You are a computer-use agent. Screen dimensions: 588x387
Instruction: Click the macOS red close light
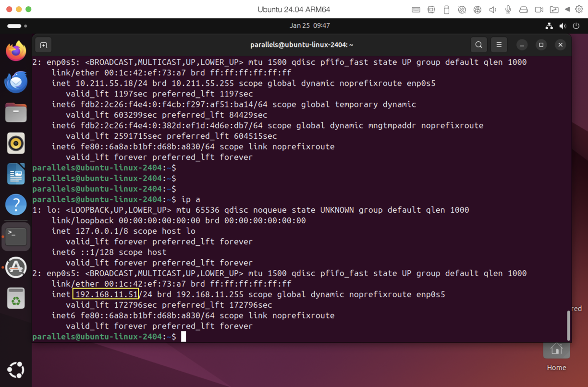pos(9,10)
